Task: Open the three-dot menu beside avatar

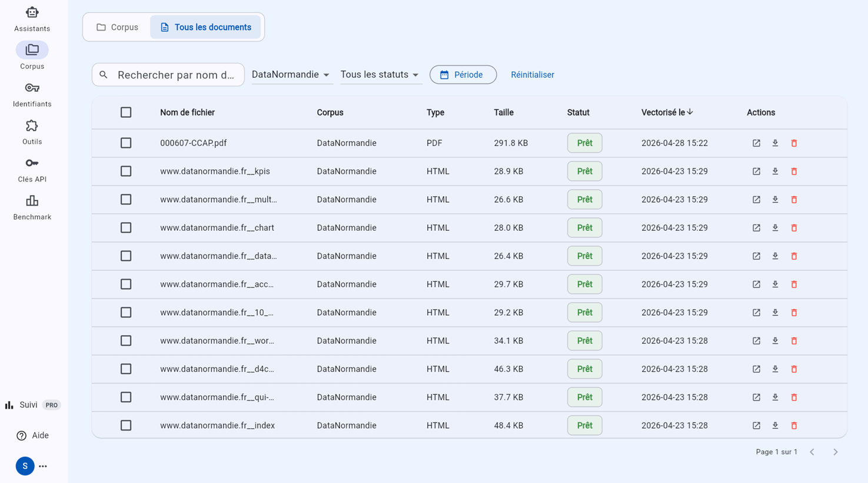Action: [43, 466]
